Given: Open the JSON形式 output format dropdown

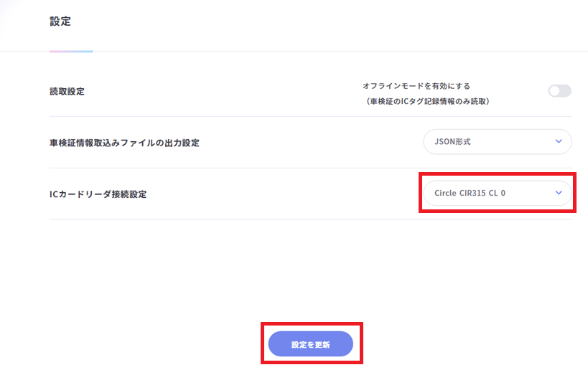Looking at the screenshot, I should [x=497, y=142].
